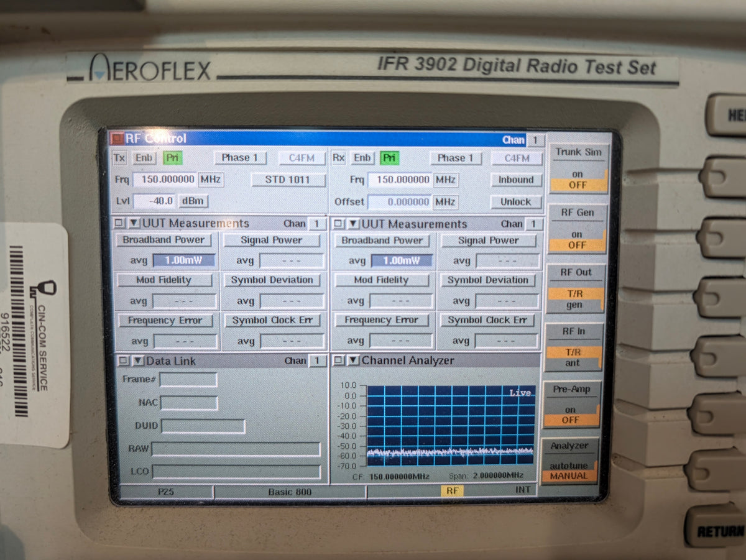Click the DUID field in Data Link
746x560 pixels.
tap(203, 426)
